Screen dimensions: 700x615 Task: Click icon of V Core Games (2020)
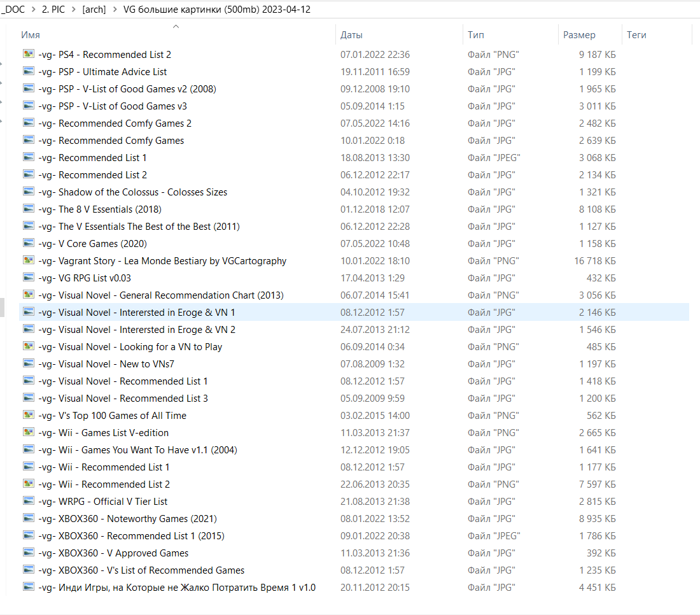tap(29, 243)
